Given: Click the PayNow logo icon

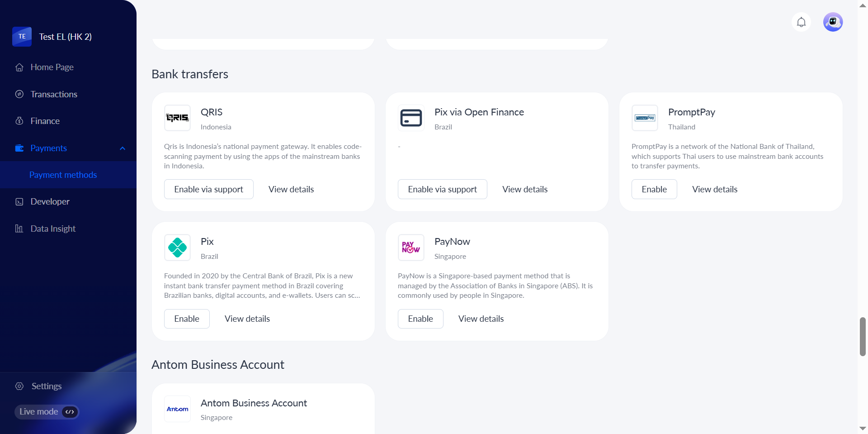Looking at the screenshot, I should pos(411,248).
